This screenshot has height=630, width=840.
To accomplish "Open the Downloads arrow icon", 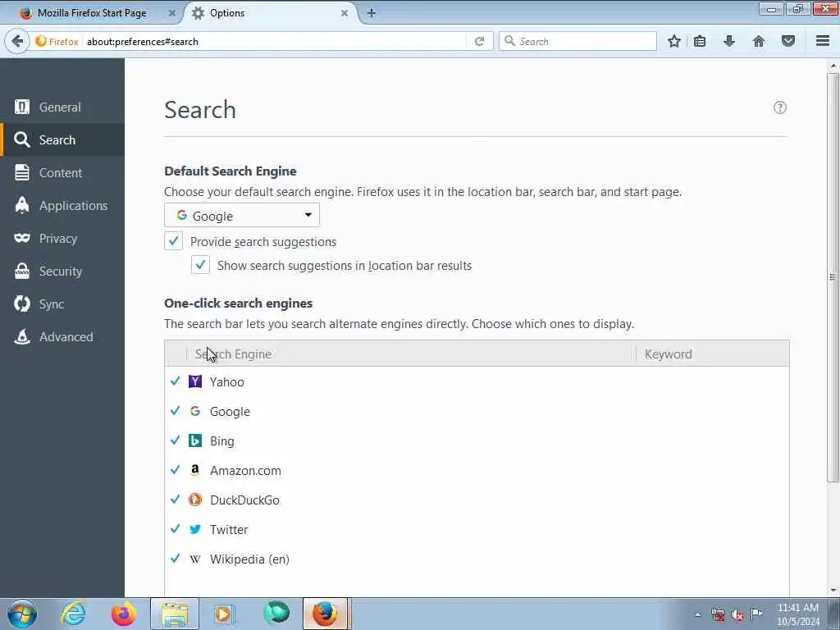I will pyautogui.click(x=729, y=41).
